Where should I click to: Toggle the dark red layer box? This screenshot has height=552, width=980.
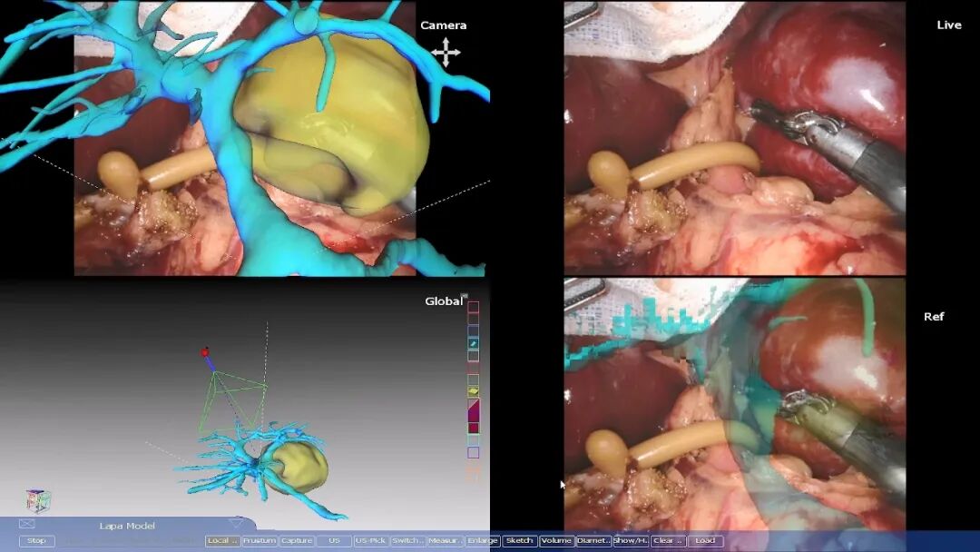click(473, 428)
